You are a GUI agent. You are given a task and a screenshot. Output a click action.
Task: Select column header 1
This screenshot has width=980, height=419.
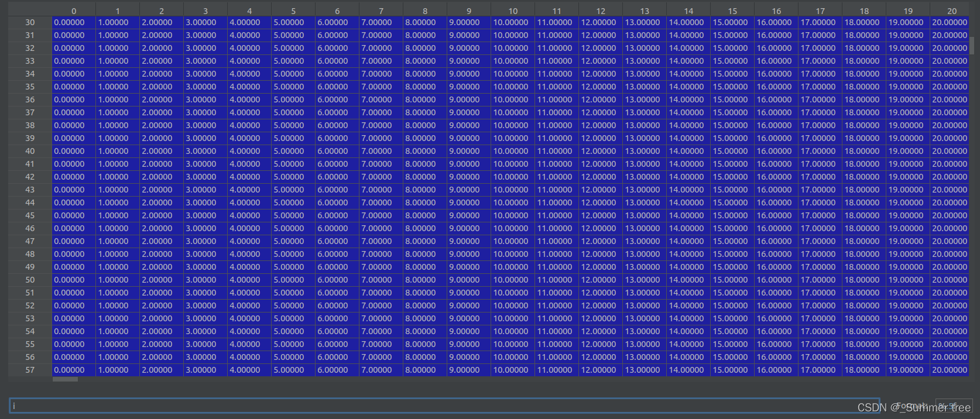[x=118, y=11]
